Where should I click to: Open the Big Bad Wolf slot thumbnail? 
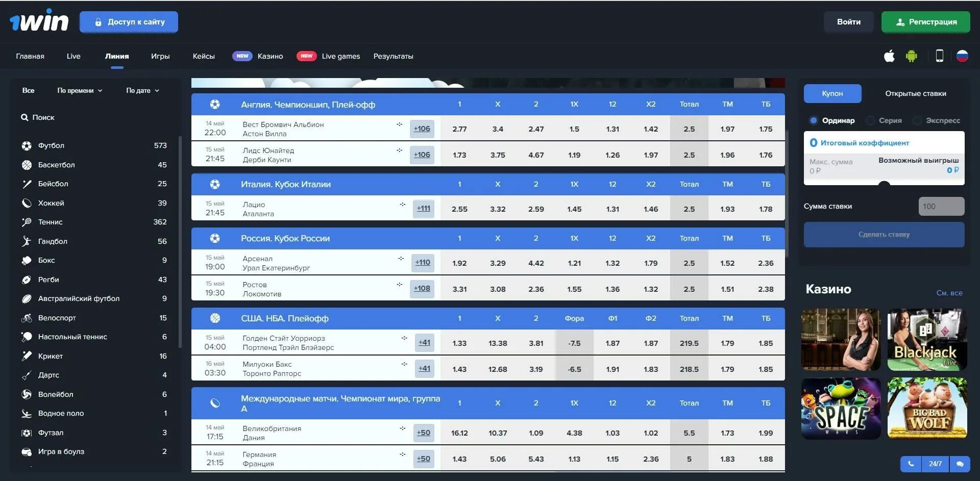click(x=927, y=409)
